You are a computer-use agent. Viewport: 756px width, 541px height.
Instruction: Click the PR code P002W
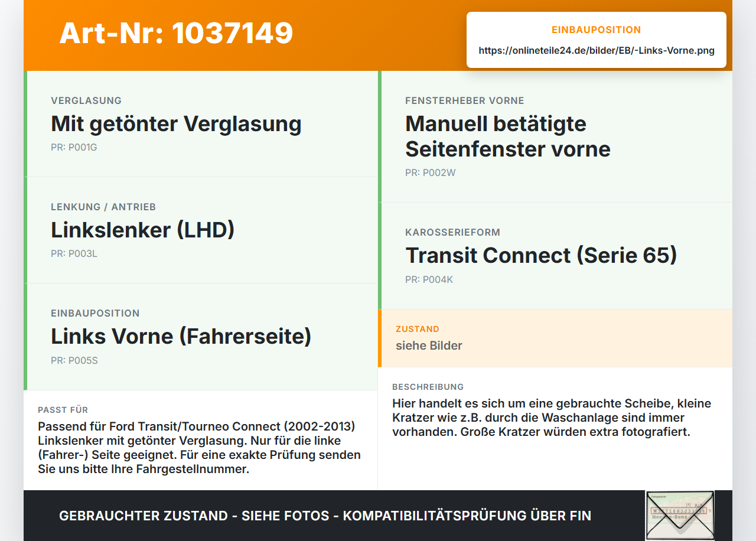pyautogui.click(x=431, y=173)
